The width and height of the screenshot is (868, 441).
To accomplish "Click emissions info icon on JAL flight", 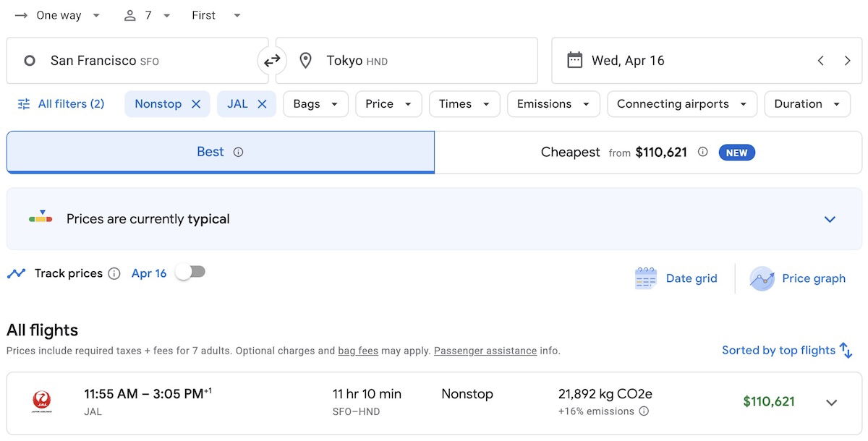I will click(x=644, y=411).
